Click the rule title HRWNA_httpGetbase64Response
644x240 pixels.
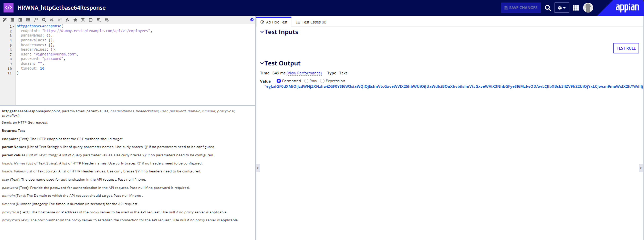click(x=62, y=8)
